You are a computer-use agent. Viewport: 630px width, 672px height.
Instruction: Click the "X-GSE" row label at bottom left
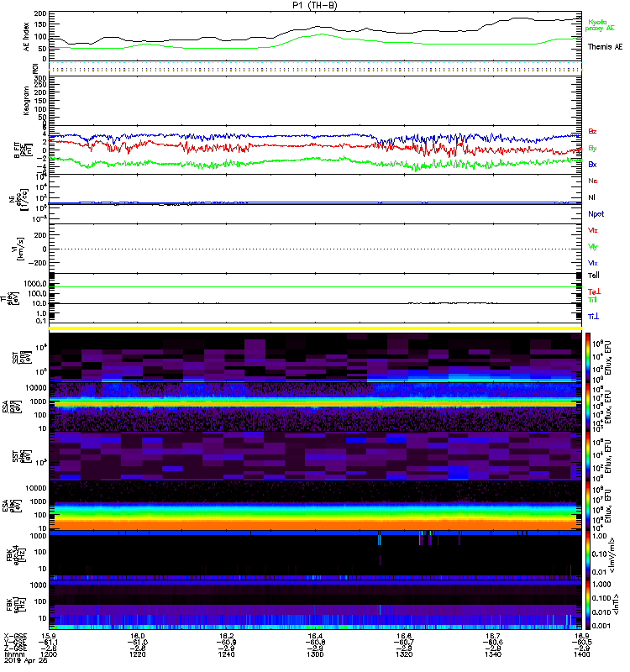pos(16,636)
